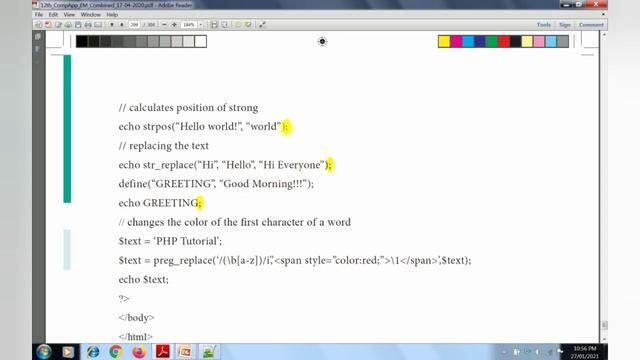This screenshot has width=640, height=360.
Task: Click the line "$text = 'PHP Tutorial';"
Action: point(170,241)
